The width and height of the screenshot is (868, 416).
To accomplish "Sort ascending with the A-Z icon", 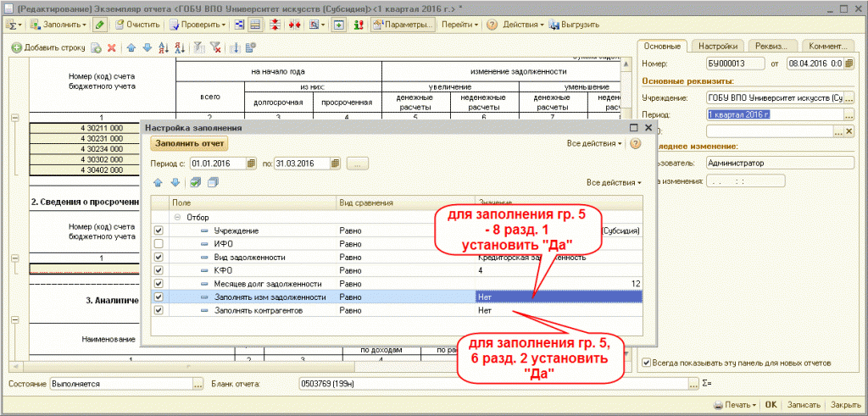I will (x=161, y=47).
